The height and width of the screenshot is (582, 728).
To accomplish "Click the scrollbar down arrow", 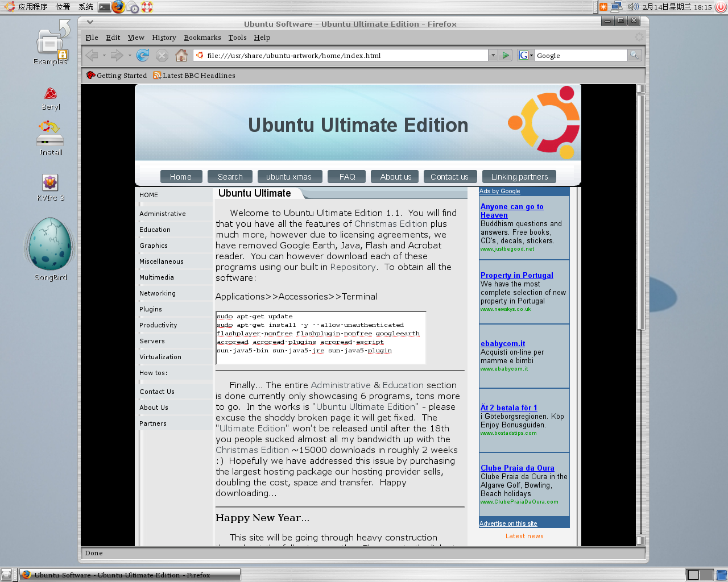I will pos(640,541).
